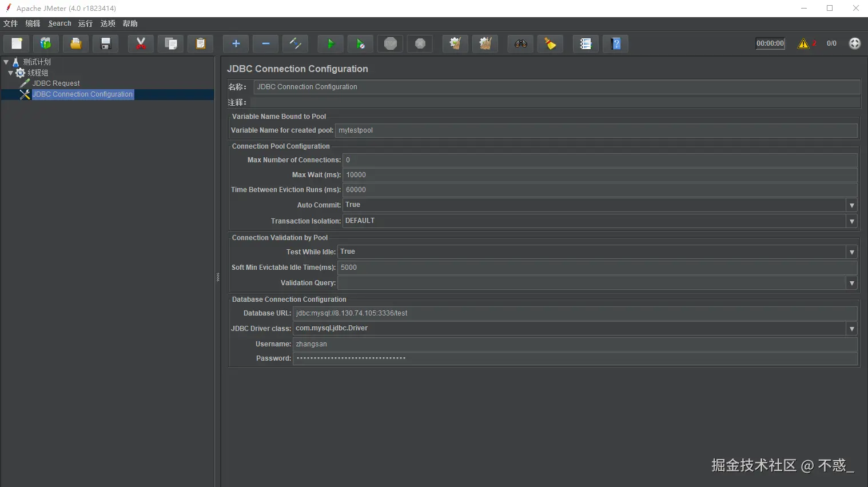Open the JDBC Driver class dropdown
Screen dimensions: 868x487
pyautogui.click(x=852, y=329)
